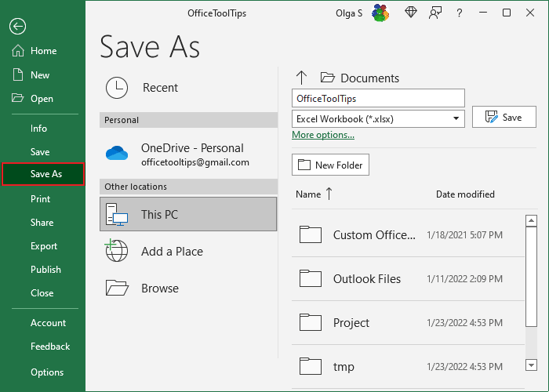The width and height of the screenshot is (549, 392).
Task: Open Options in the backstage menu
Action: (x=47, y=372)
